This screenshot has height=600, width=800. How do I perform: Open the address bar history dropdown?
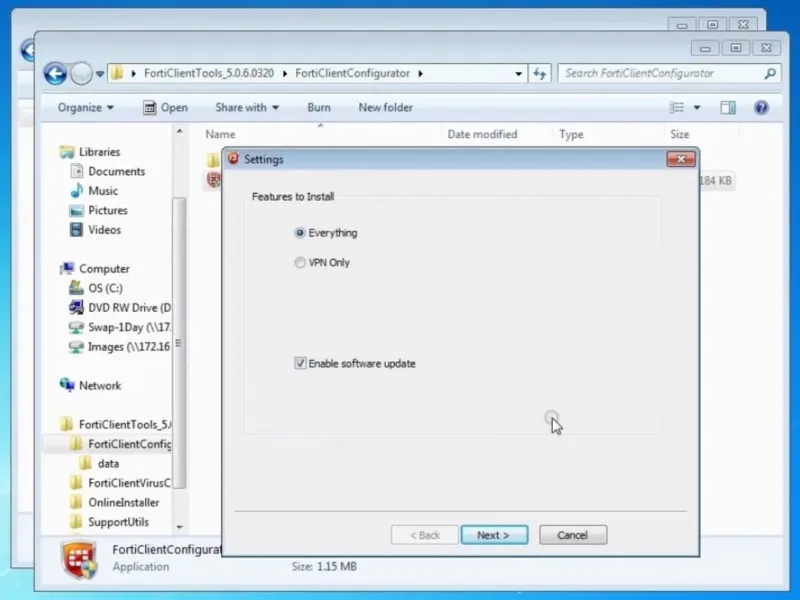point(518,73)
